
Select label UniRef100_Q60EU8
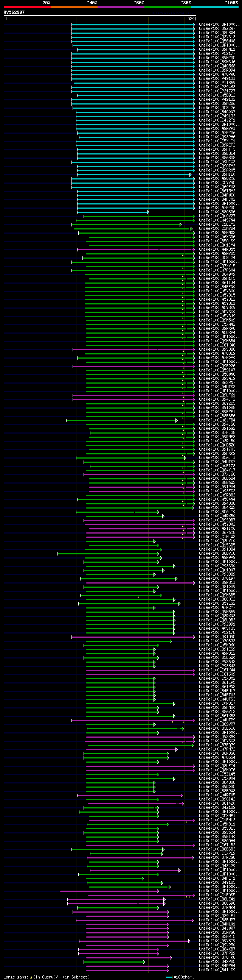(x=217, y=187)
